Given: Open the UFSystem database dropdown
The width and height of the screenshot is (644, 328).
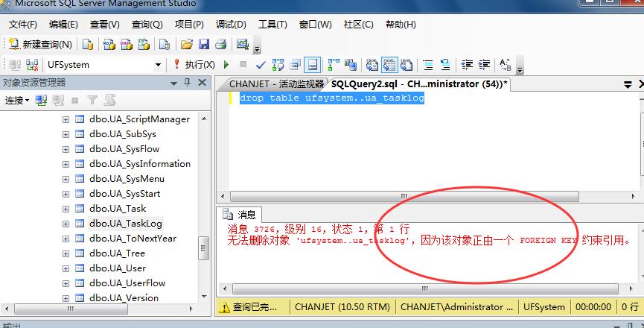Looking at the screenshot, I should [158, 65].
